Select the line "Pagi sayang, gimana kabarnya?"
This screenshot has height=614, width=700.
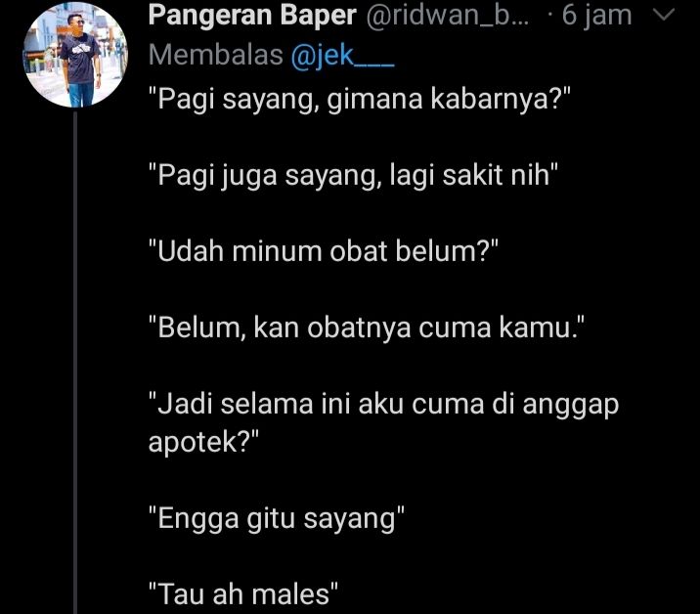(x=360, y=99)
